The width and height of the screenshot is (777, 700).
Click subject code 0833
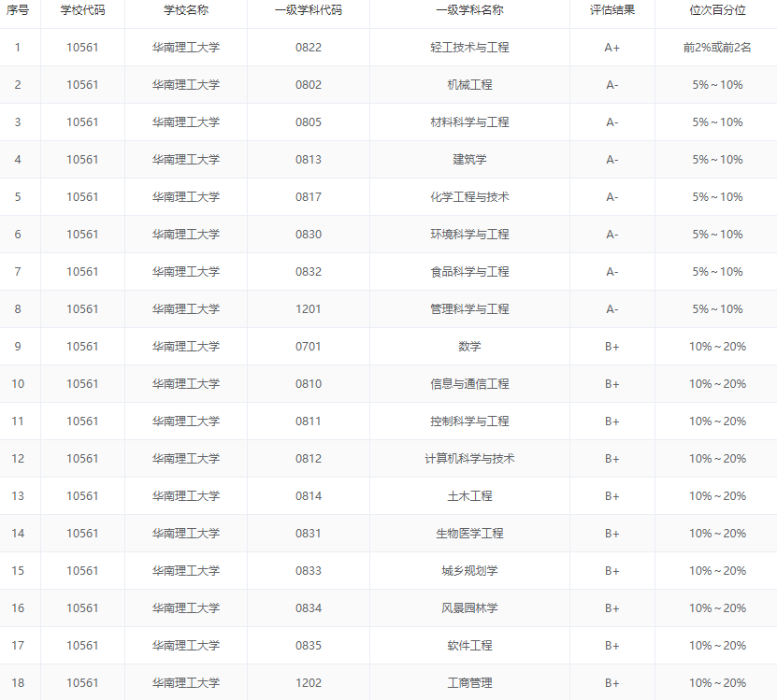tap(309, 571)
